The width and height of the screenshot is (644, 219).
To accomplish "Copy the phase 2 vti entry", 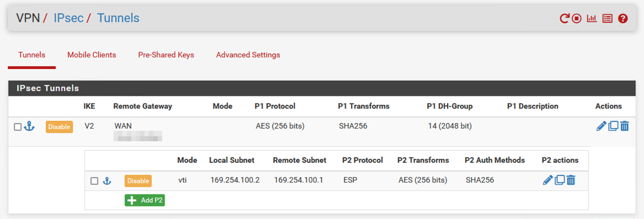I will coord(559,180).
